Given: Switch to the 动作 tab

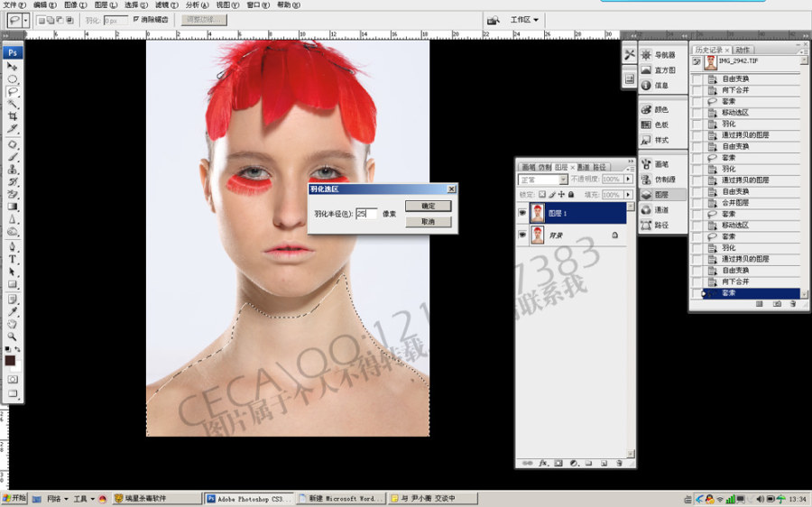Looking at the screenshot, I should [743, 50].
